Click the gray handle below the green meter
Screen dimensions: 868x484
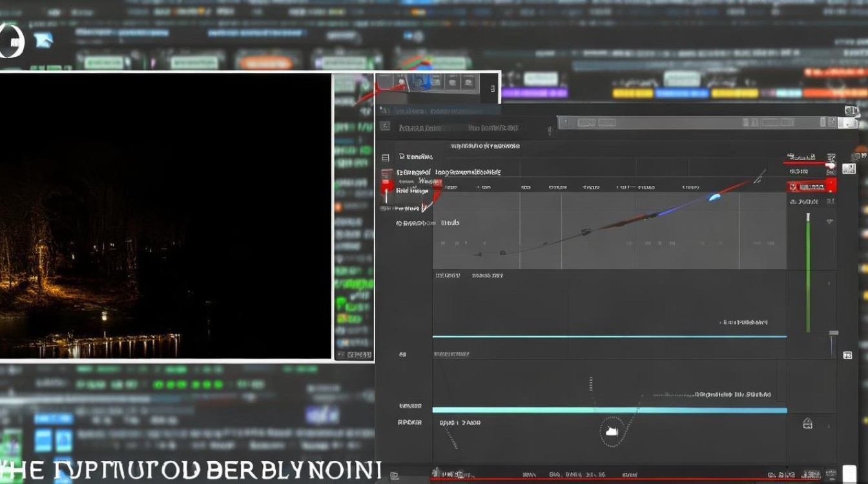tap(834, 333)
